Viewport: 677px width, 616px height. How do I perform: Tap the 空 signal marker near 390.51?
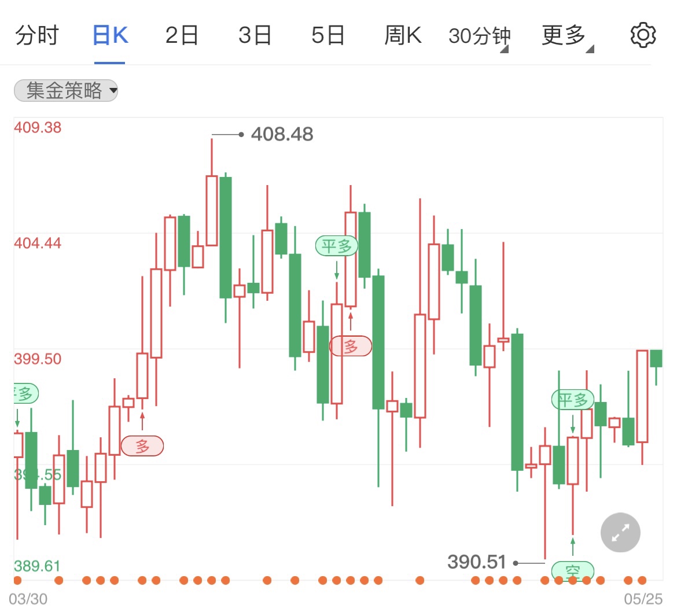(572, 571)
